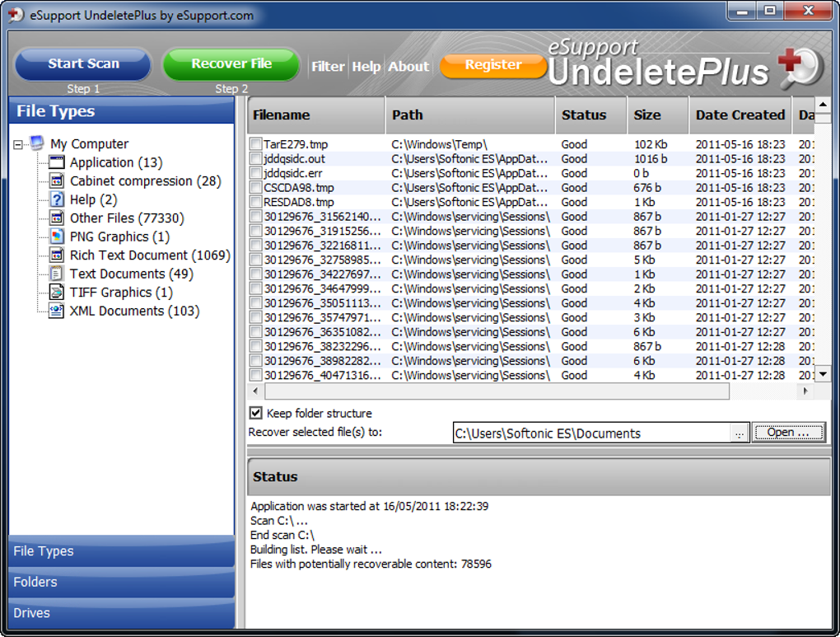Click the TIFF Graphics icon
Screen dimensions: 840x637
tap(56, 293)
